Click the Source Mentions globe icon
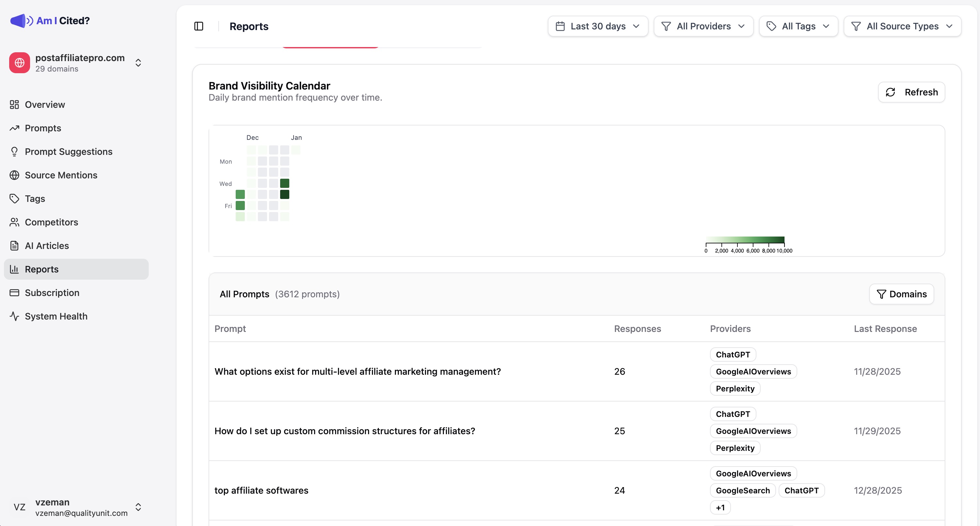 [x=14, y=175]
